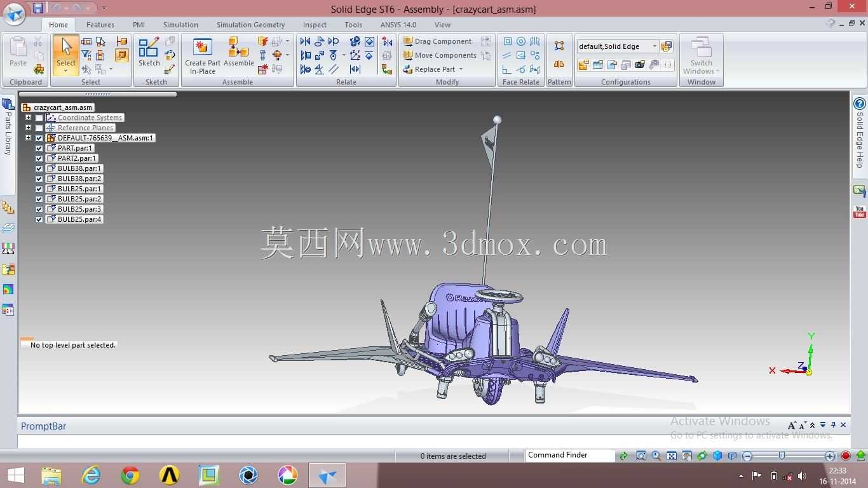This screenshot has width=868, height=488.
Task: Switch to the View ribbon tab
Action: tap(442, 25)
